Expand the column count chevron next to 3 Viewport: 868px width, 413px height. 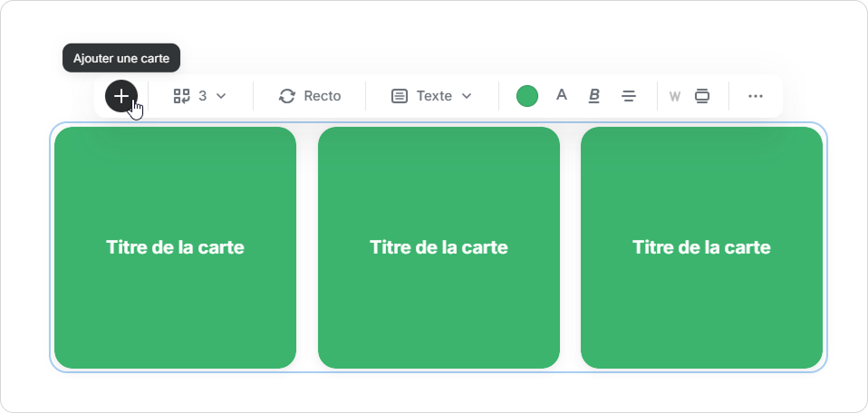click(221, 96)
